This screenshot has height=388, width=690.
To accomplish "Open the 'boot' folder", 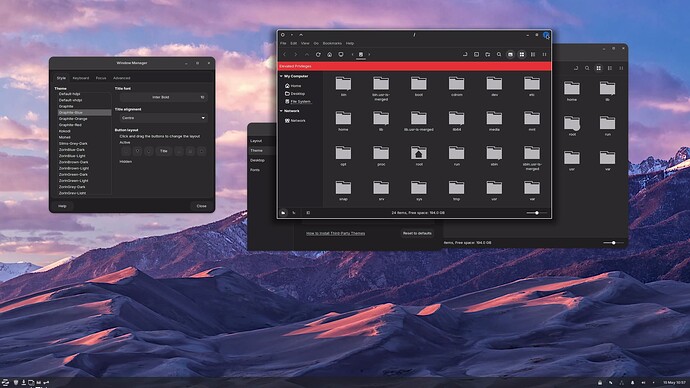I will coord(418,86).
